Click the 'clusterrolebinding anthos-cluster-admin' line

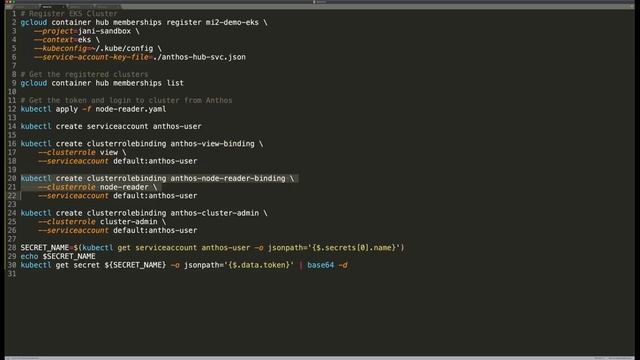(144, 213)
